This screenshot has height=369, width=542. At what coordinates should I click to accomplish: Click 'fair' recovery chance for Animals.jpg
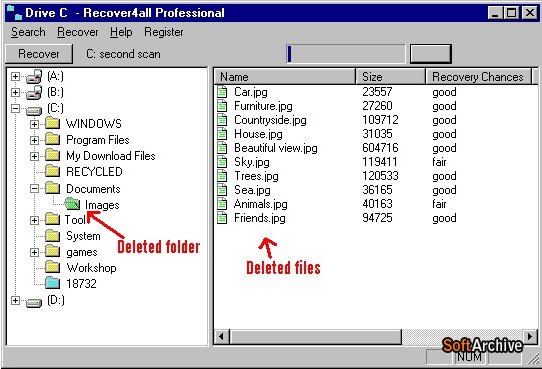[439, 204]
